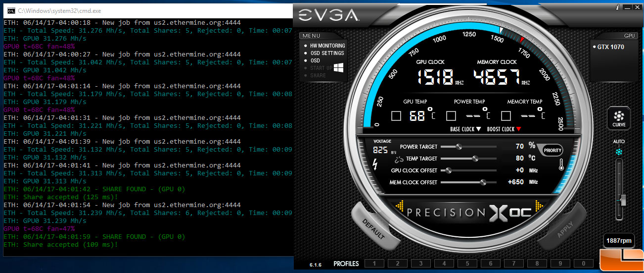The image size is (644, 273).
Task: Select profile slot 7
Action: click(x=514, y=264)
